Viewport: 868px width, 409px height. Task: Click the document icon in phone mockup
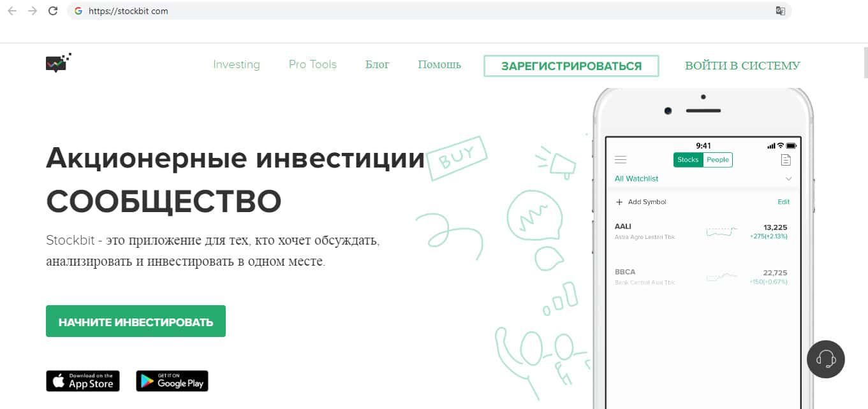786,160
